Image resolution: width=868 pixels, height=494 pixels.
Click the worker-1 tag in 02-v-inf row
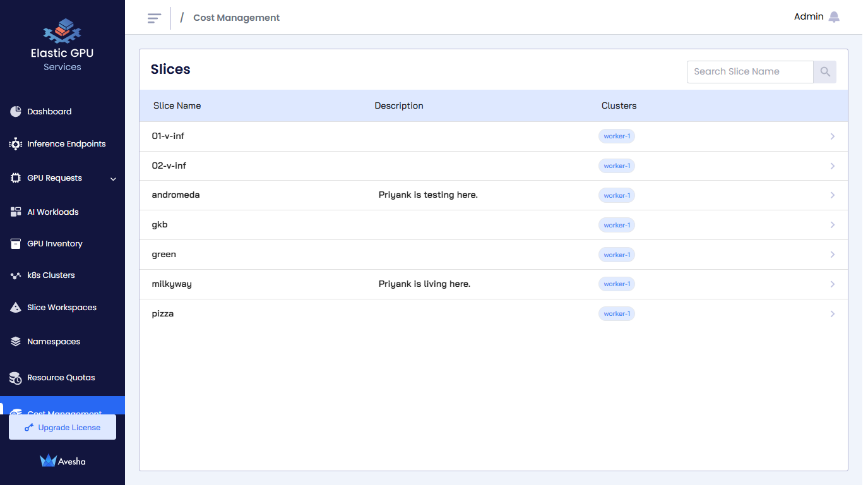[617, 166]
